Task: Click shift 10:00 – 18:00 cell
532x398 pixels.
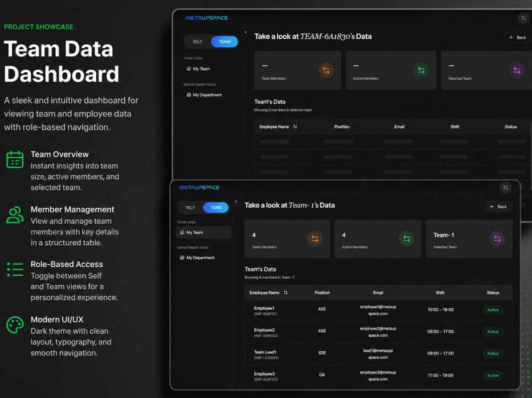Action: tap(440, 309)
